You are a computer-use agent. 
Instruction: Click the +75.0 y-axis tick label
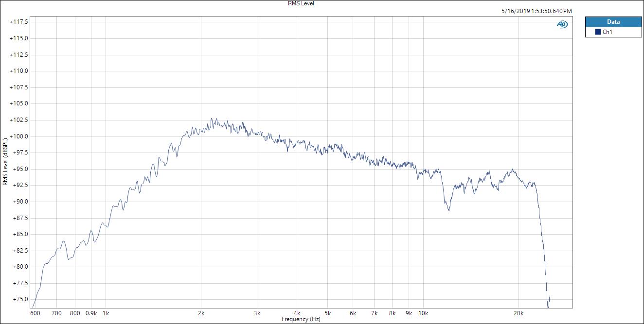pyautogui.click(x=21, y=300)
